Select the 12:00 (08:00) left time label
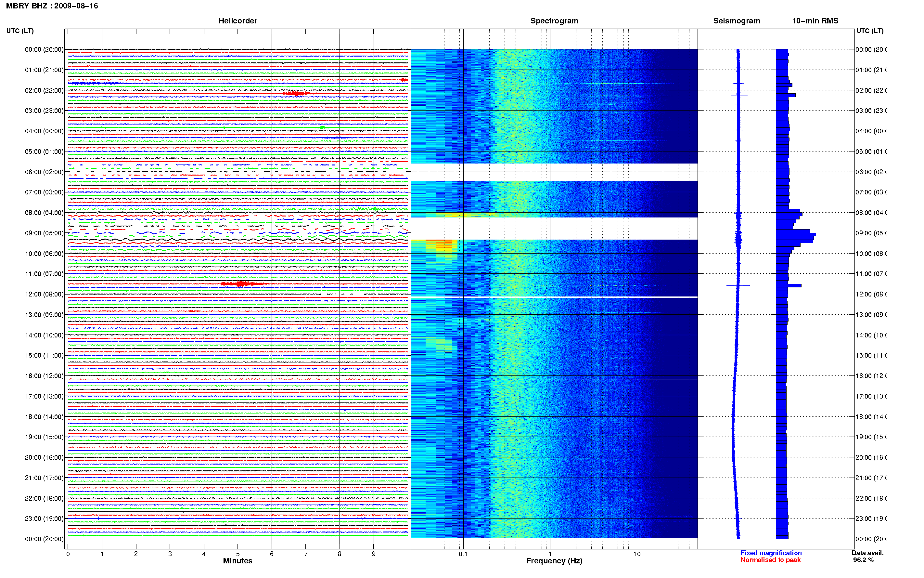 pos(44,294)
